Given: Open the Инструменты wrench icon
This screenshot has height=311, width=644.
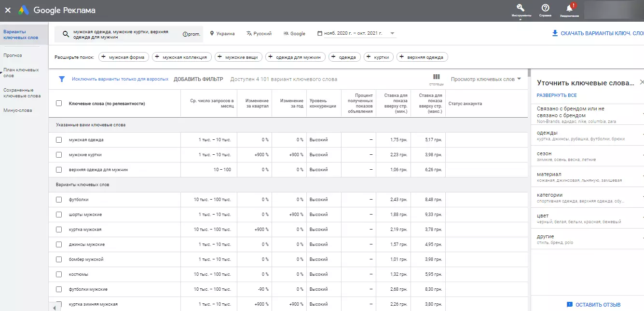Looking at the screenshot, I should click(x=521, y=8).
